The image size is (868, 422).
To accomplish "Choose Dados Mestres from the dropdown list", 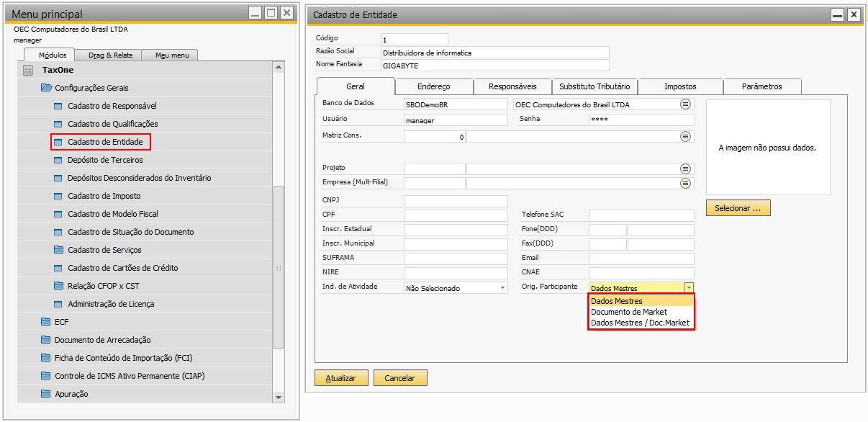I will click(641, 301).
